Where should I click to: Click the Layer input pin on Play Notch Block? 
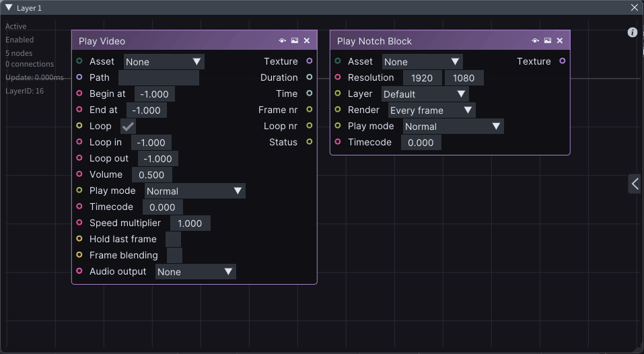338,94
